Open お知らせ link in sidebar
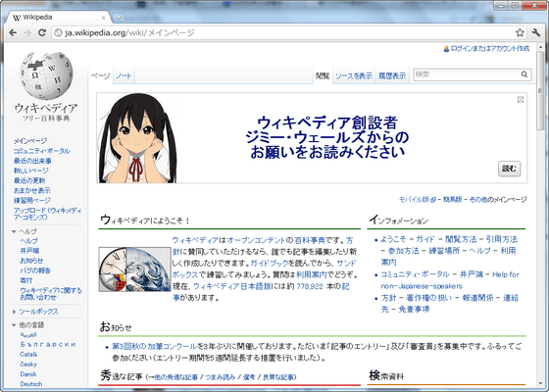Image resolution: width=549 pixels, height=392 pixels. click(x=31, y=261)
